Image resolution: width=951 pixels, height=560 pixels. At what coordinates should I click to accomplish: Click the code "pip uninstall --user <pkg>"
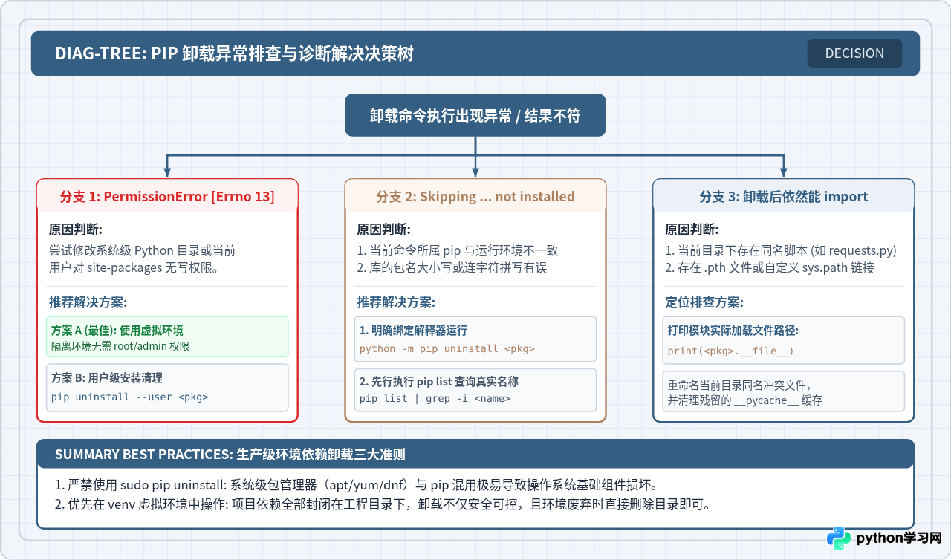(x=130, y=397)
